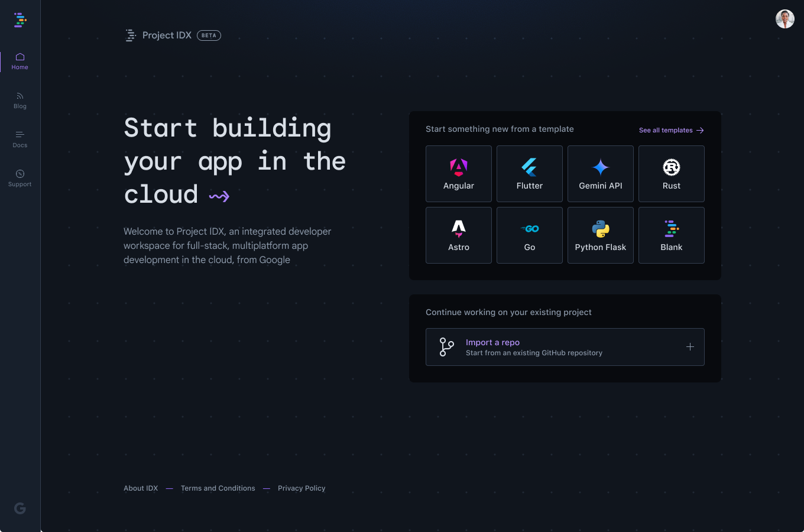Open Support from the sidebar
This screenshot has width=804, height=532.
click(x=20, y=178)
